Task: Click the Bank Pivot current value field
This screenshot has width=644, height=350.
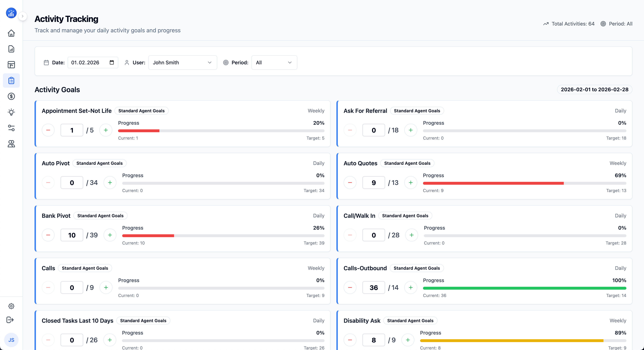Action: point(72,235)
